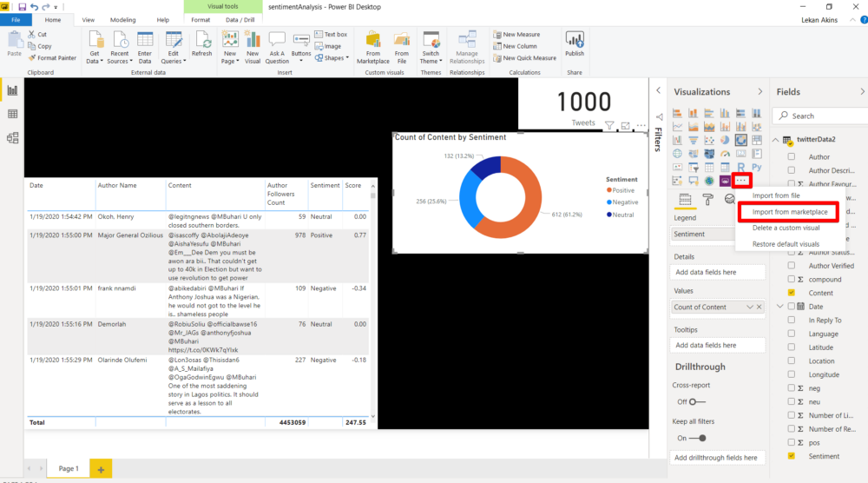Viewport: 868px width, 483px height.
Task: Select the PowerApps purple visual
Action: tap(725, 181)
